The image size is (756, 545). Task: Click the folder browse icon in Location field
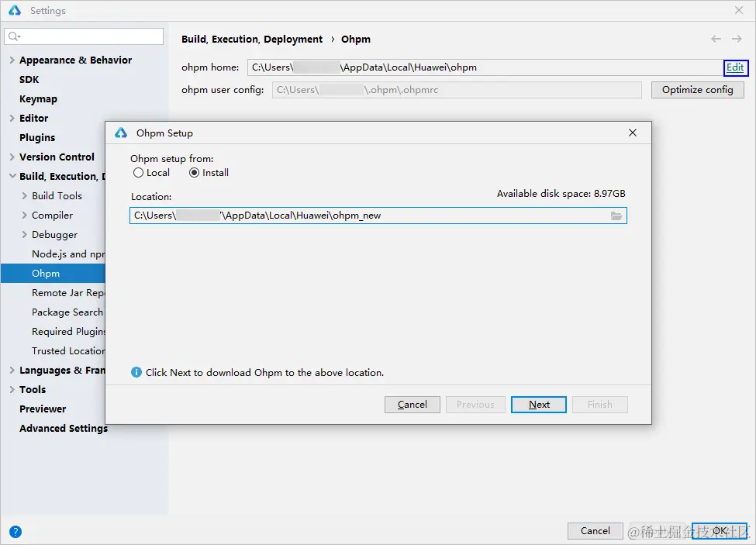point(616,216)
